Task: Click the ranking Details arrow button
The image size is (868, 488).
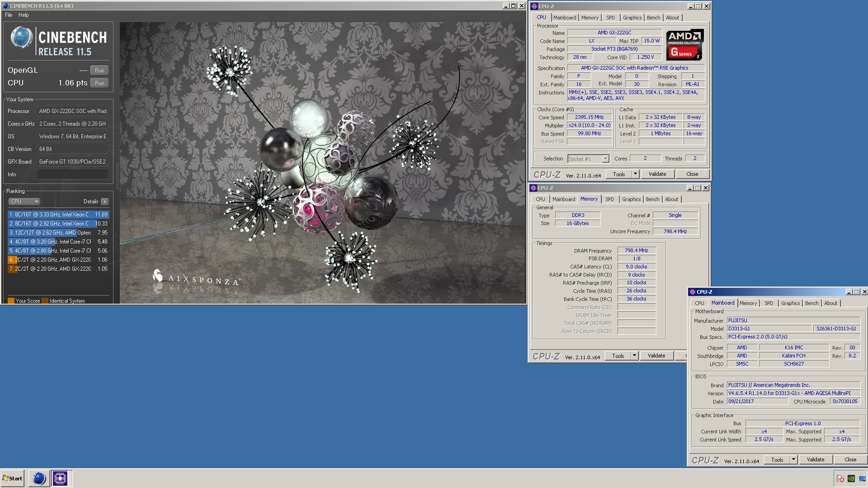Action: pos(105,202)
